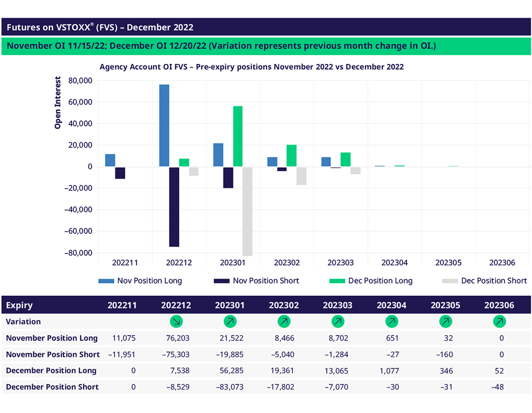532x413 pixels.
Task: Click the table value 19,361
Action: (282, 370)
